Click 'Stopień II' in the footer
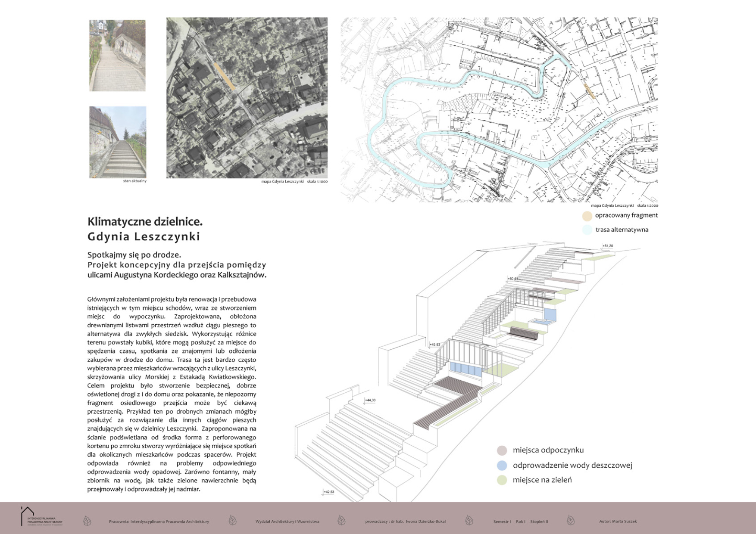756x534 pixels. point(539,522)
